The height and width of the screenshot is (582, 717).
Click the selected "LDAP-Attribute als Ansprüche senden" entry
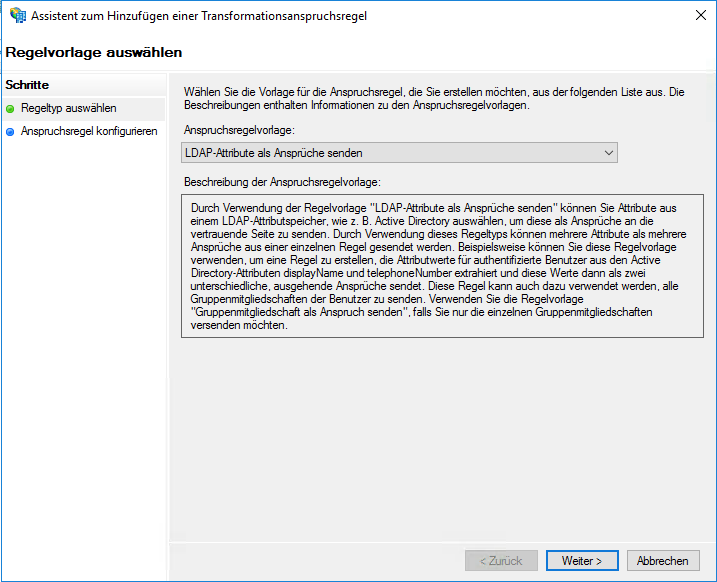[273, 153]
